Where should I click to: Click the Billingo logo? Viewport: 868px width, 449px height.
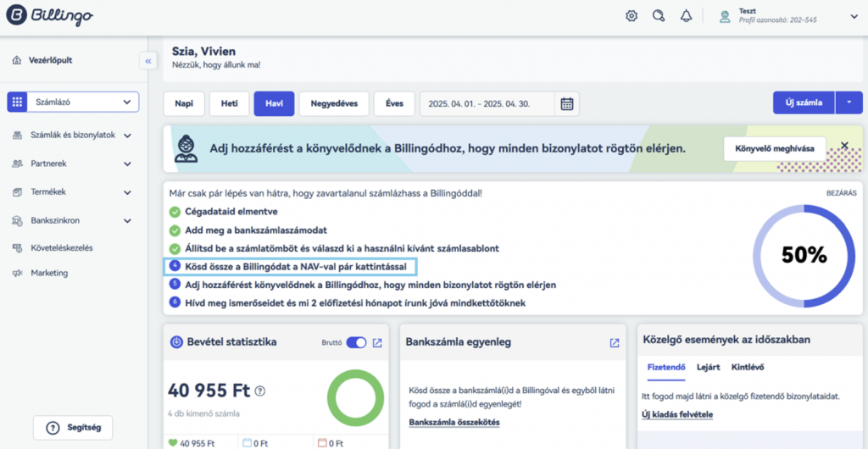coord(50,17)
